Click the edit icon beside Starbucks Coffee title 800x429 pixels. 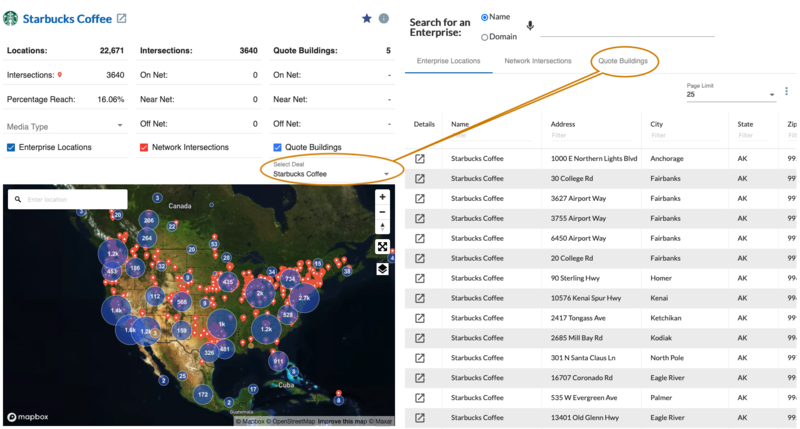point(122,18)
